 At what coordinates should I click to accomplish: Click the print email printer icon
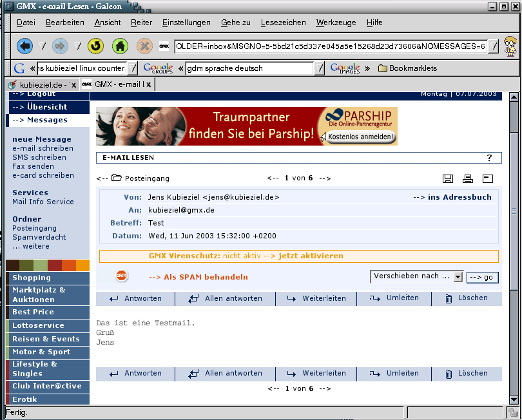point(468,178)
